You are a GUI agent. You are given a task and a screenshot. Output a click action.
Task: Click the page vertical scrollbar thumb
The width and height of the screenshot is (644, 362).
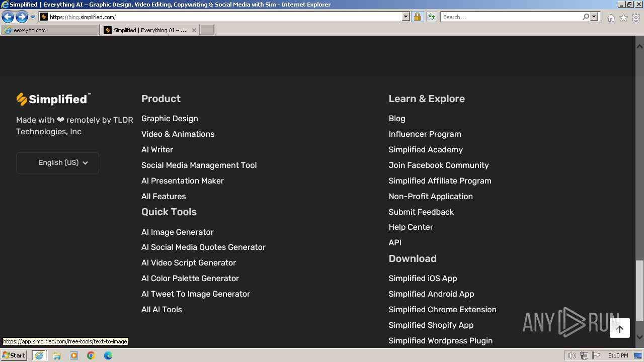coord(639,291)
